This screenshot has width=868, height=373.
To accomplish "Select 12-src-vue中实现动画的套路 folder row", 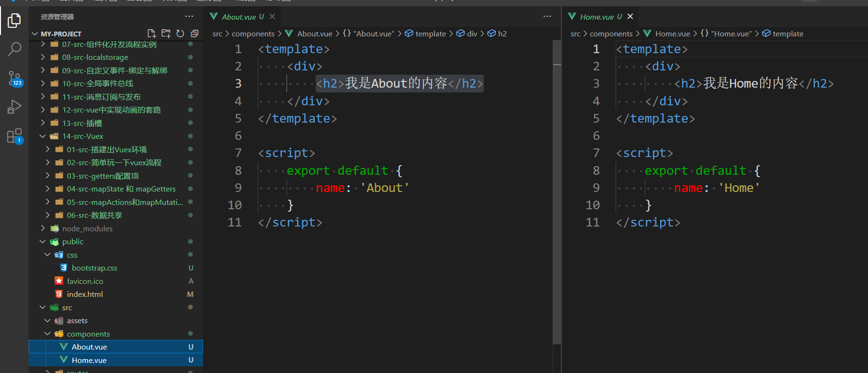I will pos(116,110).
